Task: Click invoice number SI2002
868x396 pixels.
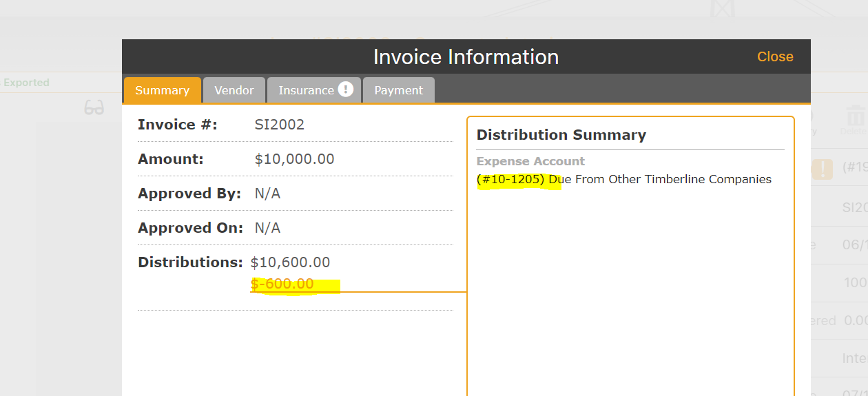Action: coord(279,125)
